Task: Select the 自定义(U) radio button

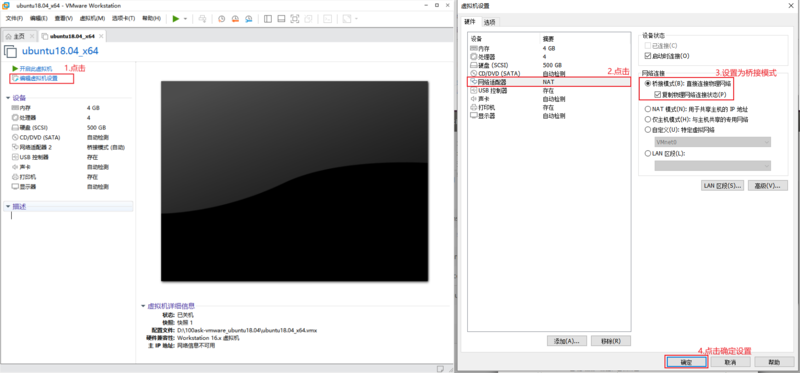Action: tap(648, 130)
